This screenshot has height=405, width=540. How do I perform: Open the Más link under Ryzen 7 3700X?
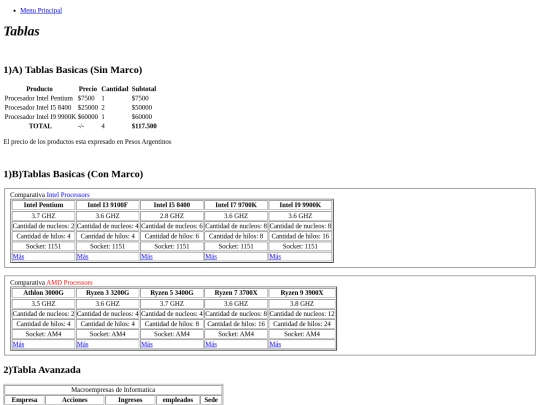211,344
